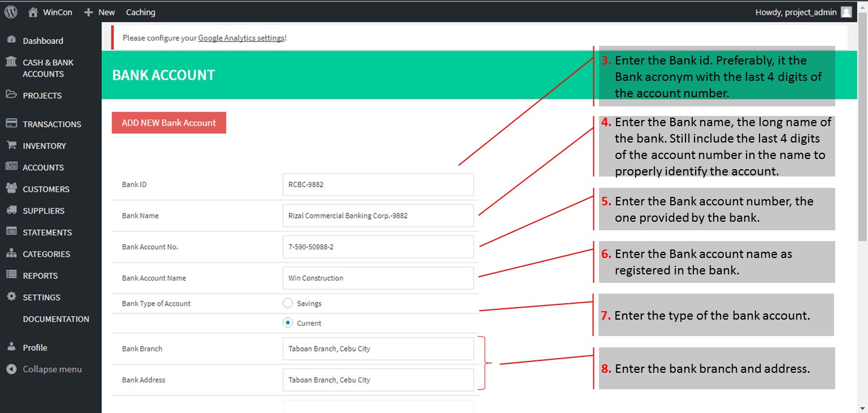Select the Current account type
This screenshot has height=413, width=868.
pyautogui.click(x=288, y=323)
